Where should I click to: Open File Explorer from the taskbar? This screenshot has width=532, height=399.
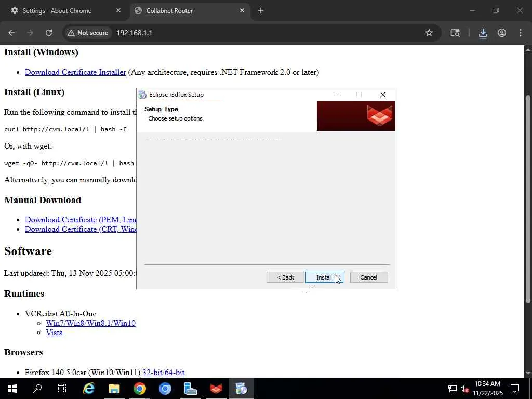click(114, 389)
